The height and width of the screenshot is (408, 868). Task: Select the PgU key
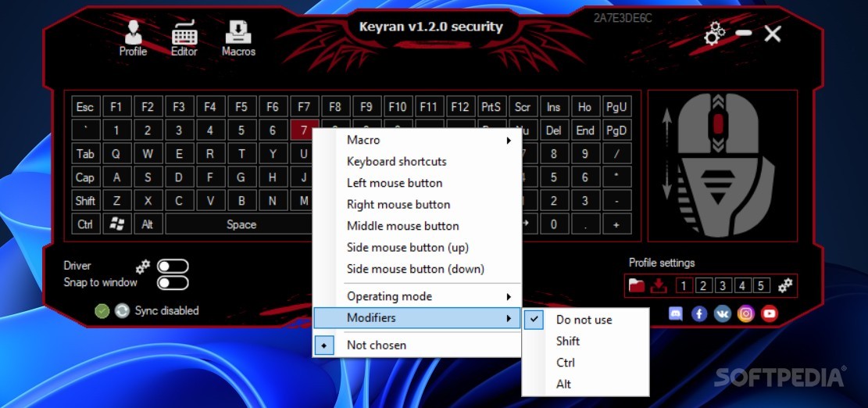click(x=616, y=107)
